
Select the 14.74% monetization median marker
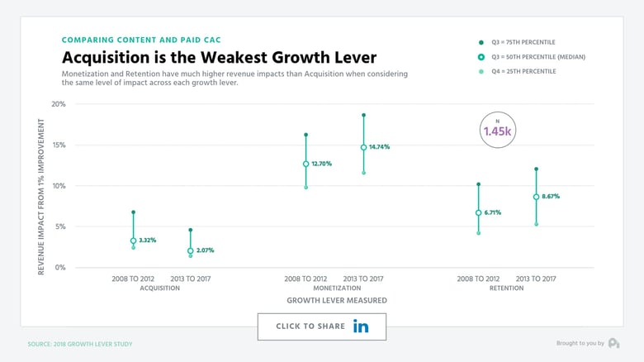click(363, 147)
